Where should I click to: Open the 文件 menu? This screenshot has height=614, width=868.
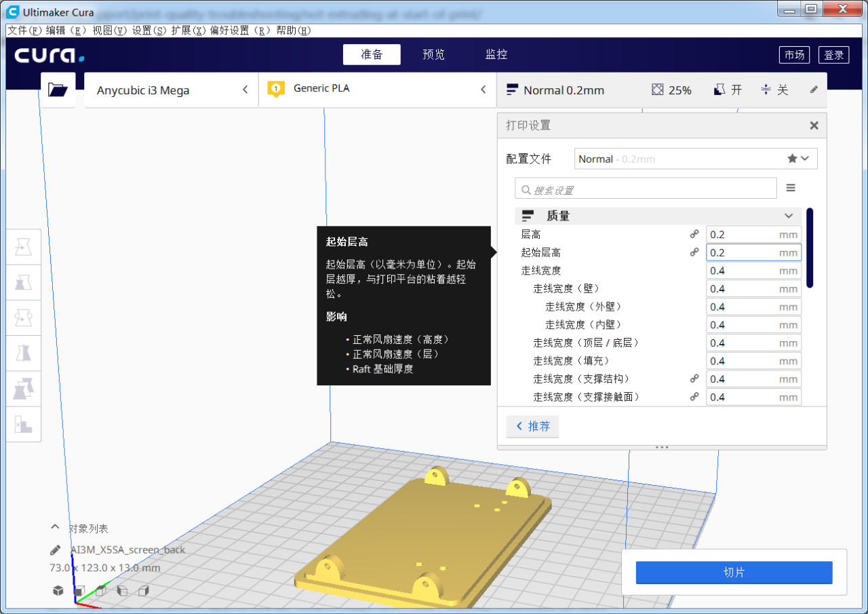coord(25,31)
